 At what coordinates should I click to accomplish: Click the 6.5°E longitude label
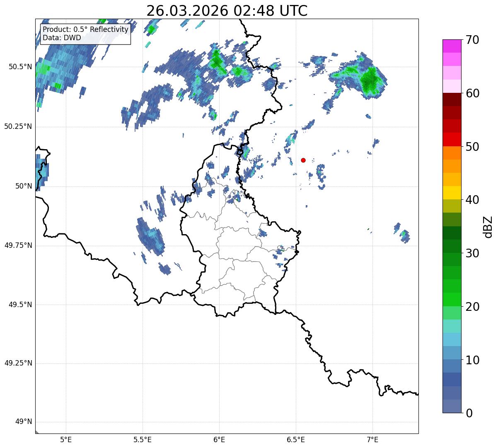click(x=296, y=439)
